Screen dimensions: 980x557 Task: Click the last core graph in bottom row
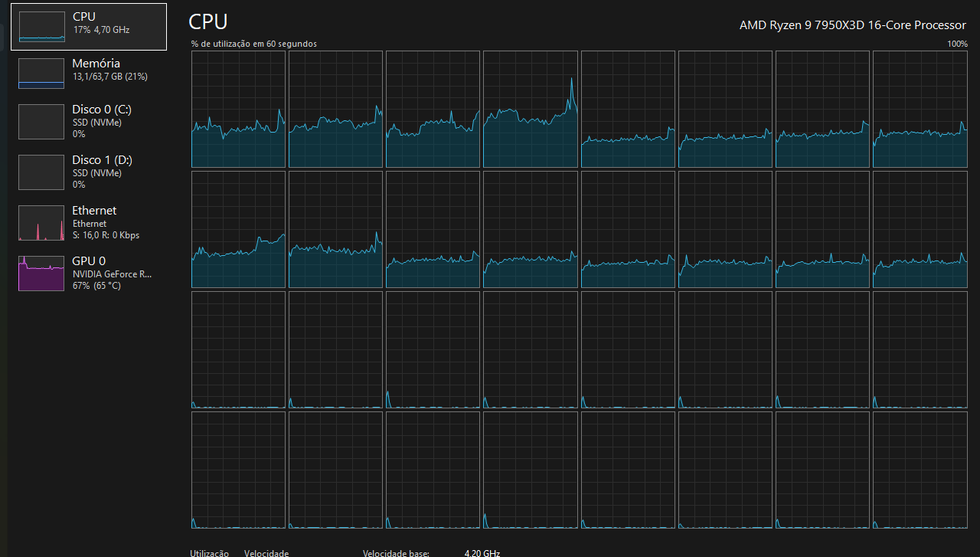pyautogui.click(x=920, y=470)
